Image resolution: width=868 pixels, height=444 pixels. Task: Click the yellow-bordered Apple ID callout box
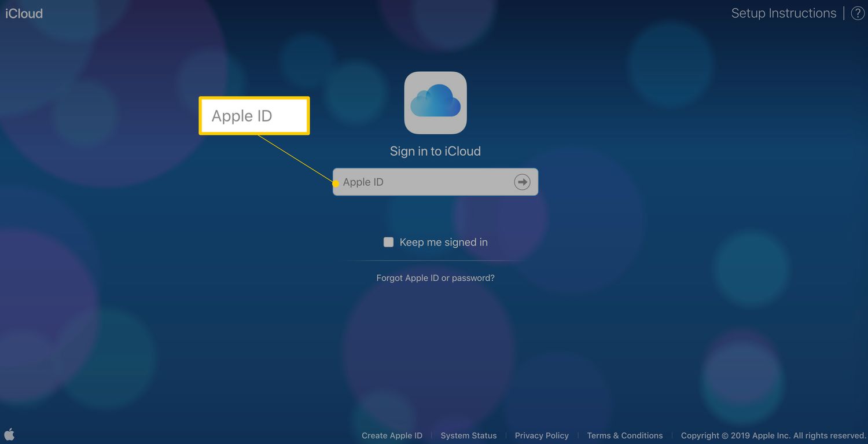pos(254,116)
